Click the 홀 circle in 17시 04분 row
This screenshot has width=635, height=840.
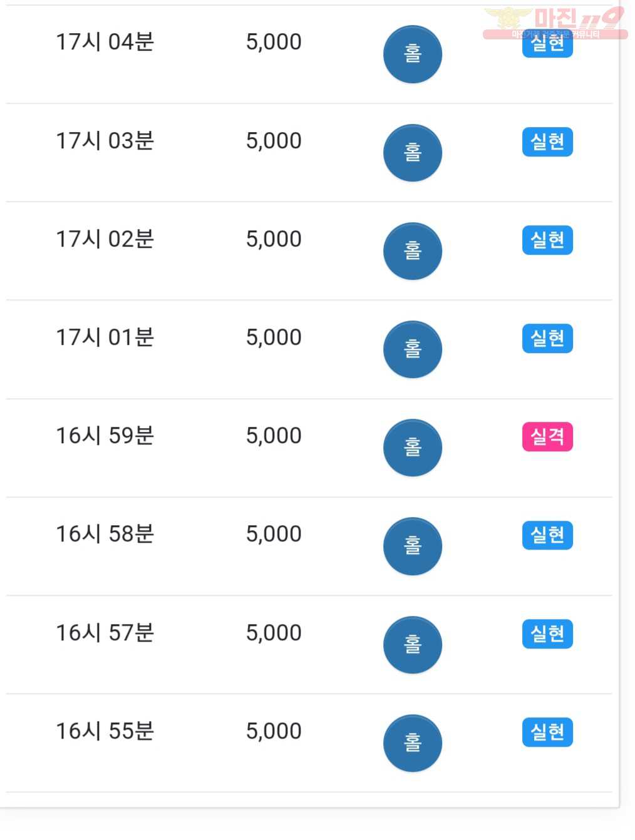click(413, 54)
